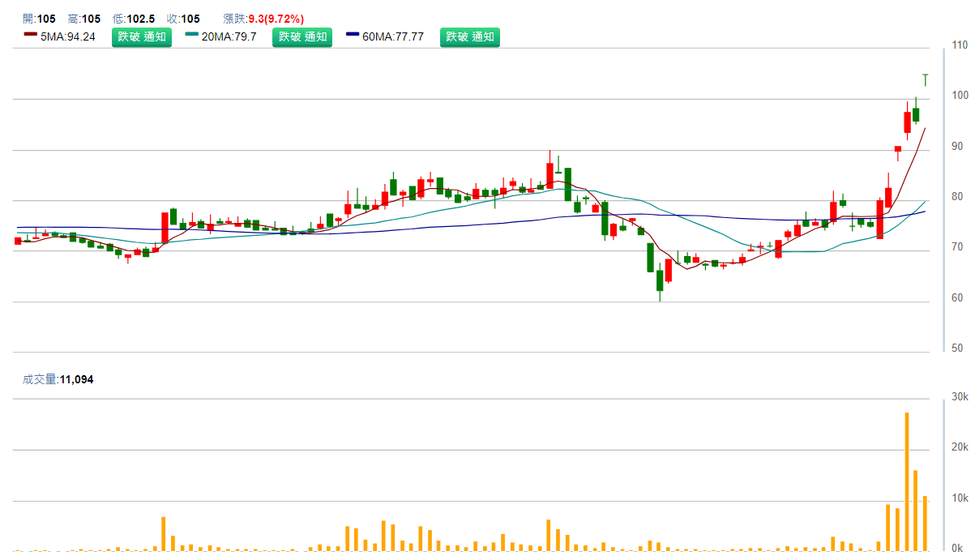Select the rightmost volume bar near 10k
This screenshot has width=975, height=560.
[925, 524]
